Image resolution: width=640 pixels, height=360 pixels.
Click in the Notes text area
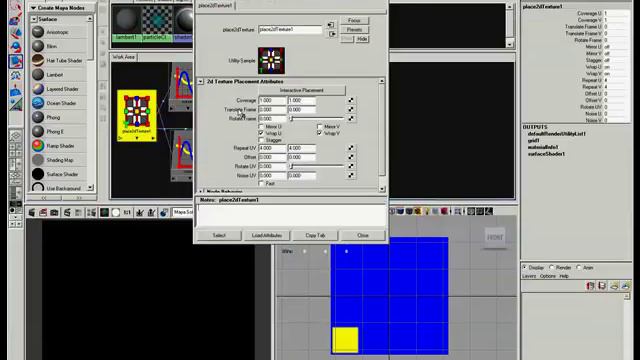click(x=291, y=215)
